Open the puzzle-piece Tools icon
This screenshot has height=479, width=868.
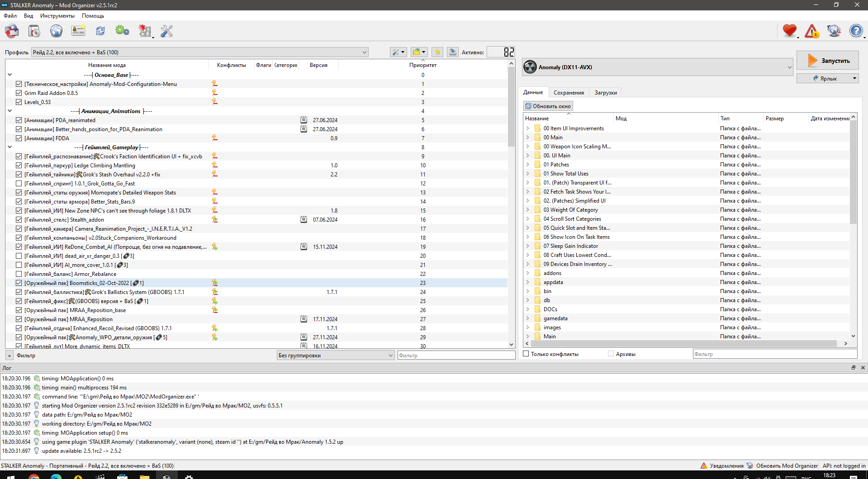(x=145, y=31)
